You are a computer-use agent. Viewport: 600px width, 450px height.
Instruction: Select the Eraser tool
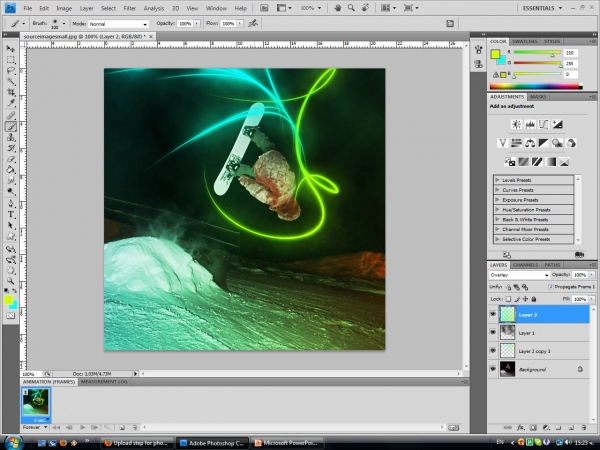[x=10, y=159]
